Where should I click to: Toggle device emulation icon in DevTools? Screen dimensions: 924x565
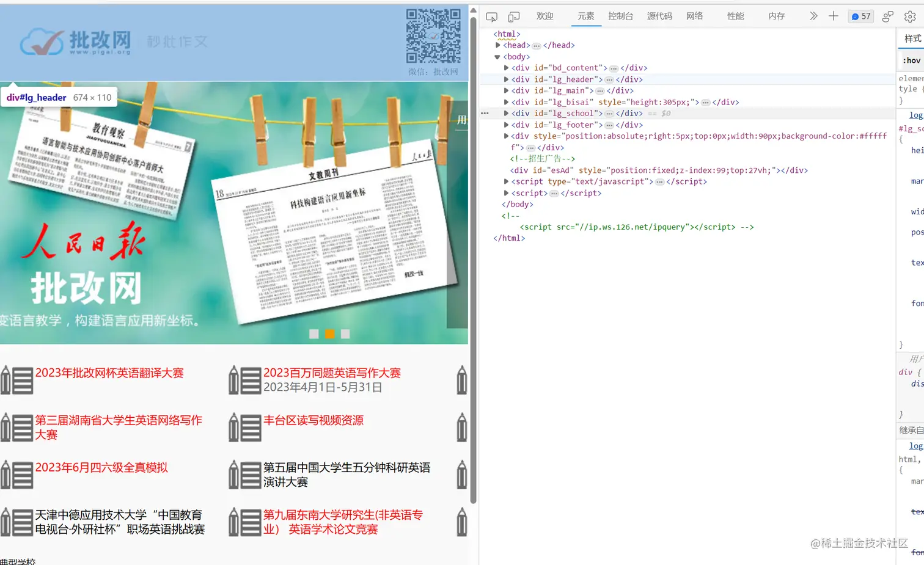(514, 16)
